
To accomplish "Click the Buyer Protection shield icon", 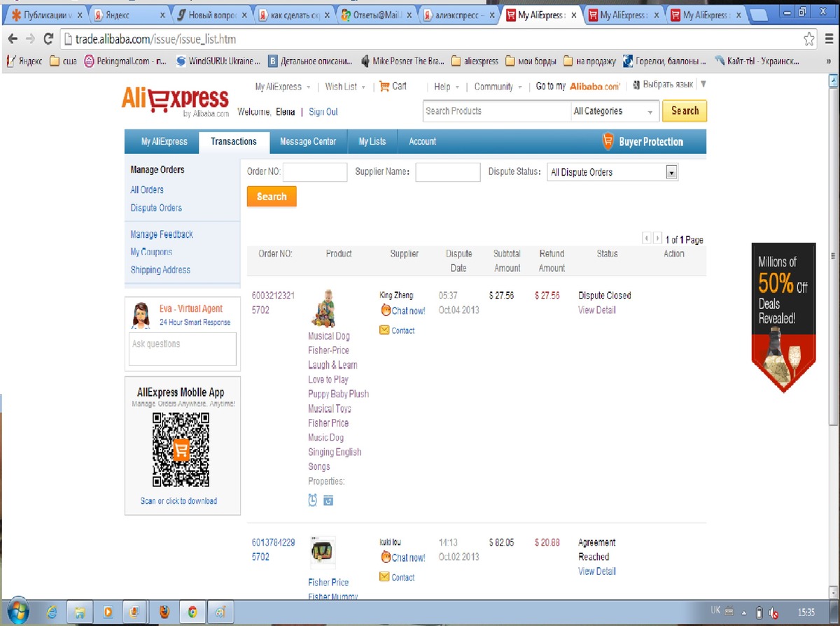I will click(608, 141).
